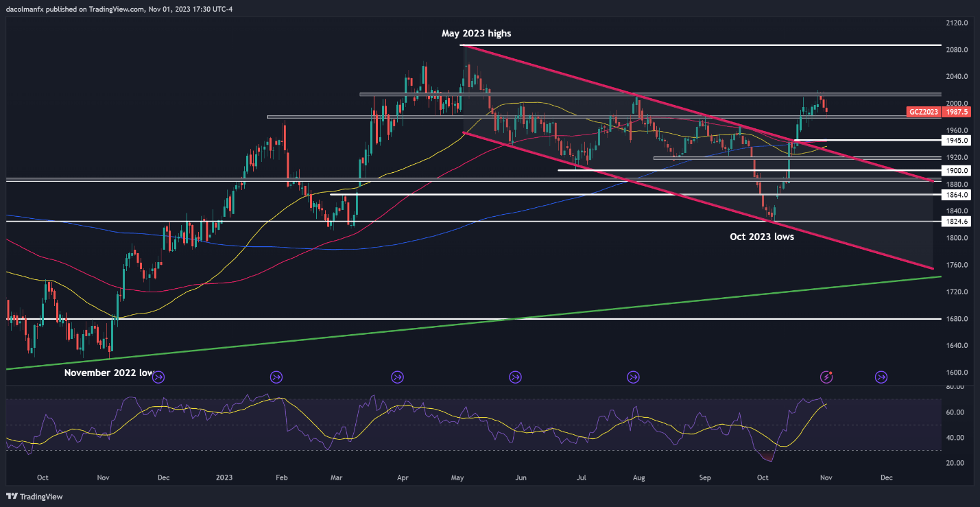
Task: Select the upper pink descending channel line
Action: (700, 113)
